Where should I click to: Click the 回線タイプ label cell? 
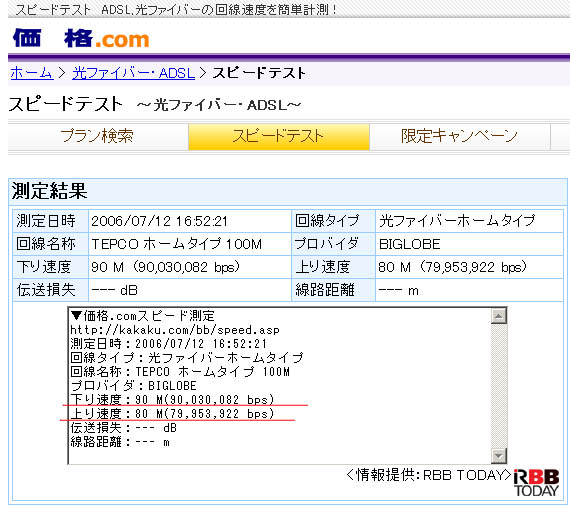tap(333, 221)
